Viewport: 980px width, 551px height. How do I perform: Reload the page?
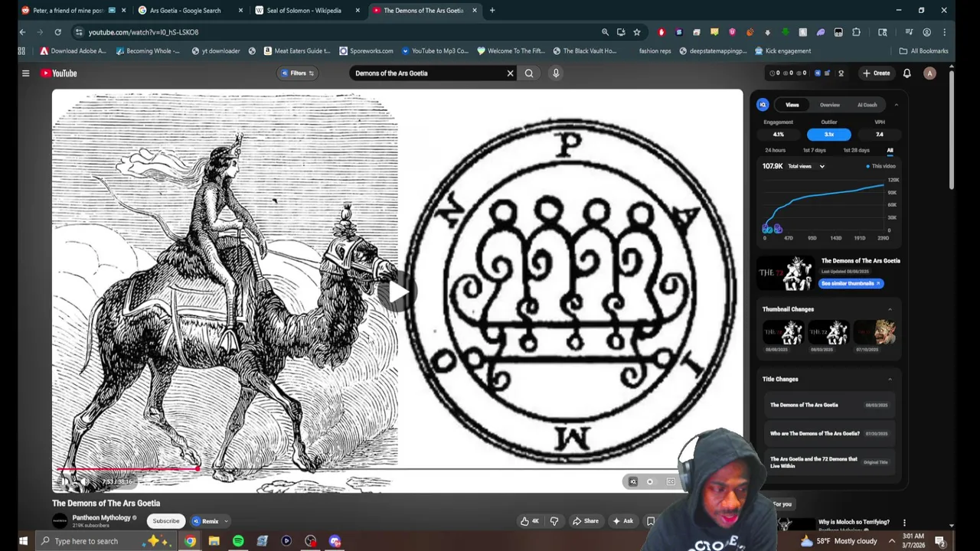[57, 32]
